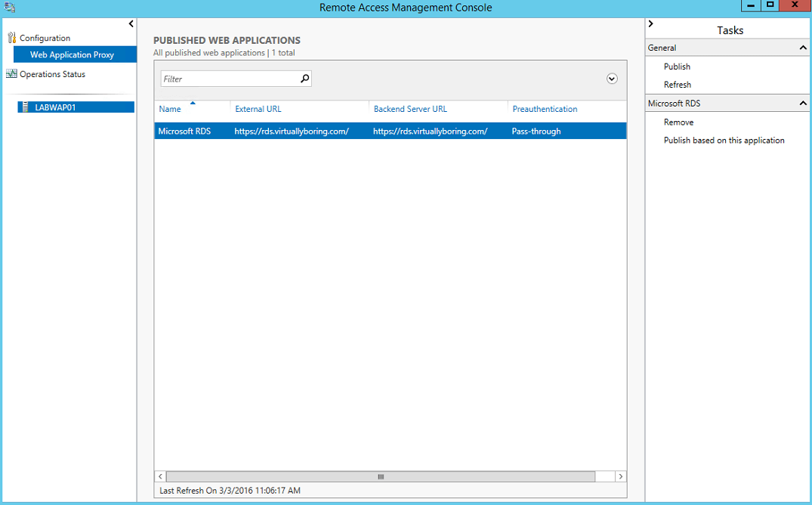Sort by the Preauthentication column
812x505 pixels.
[x=545, y=109]
